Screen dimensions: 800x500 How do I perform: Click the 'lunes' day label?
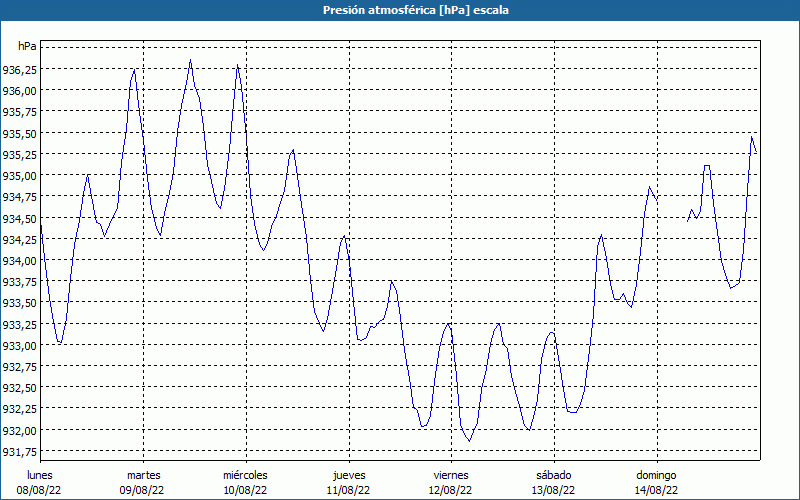pyautogui.click(x=40, y=475)
